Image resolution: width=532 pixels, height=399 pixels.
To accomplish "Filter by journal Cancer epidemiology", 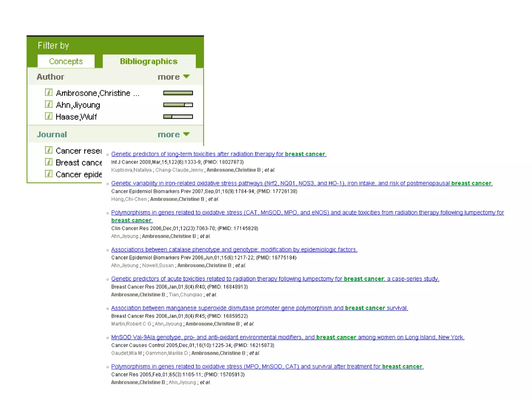I will (79, 174).
